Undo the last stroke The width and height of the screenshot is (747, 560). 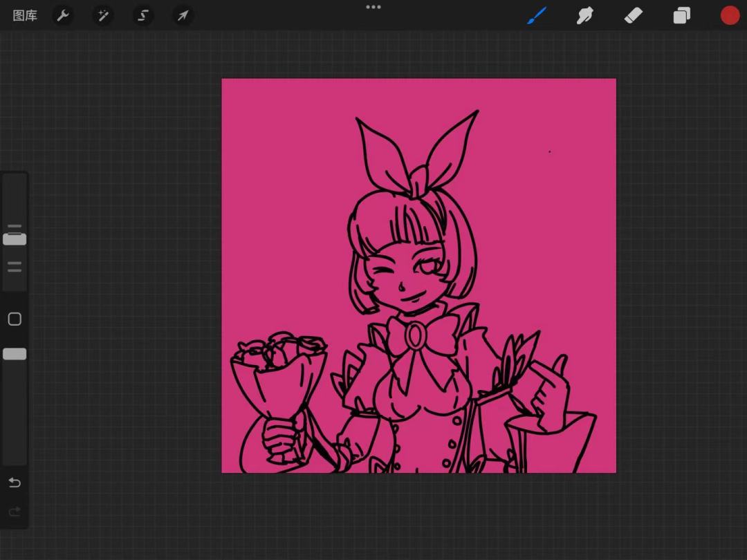pyautogui.click(x=15, y=483)
